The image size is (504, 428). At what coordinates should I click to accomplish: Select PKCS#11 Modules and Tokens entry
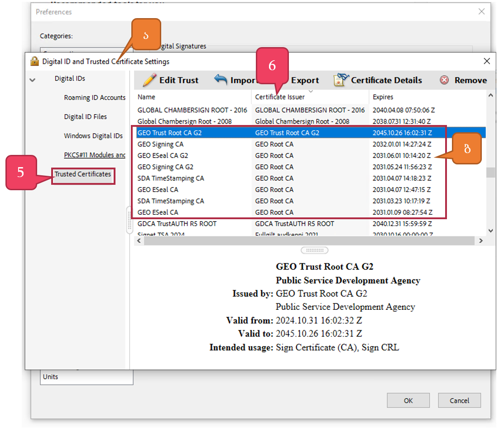(95, 155)
